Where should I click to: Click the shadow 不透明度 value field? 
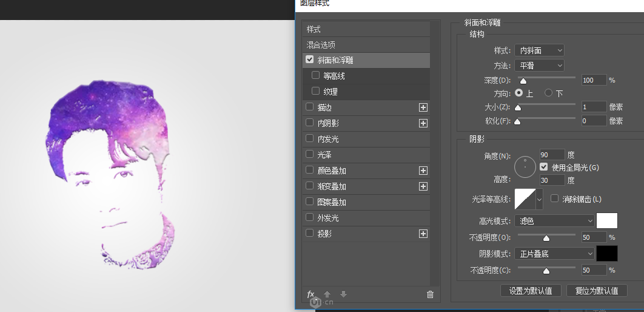[594, 270]
